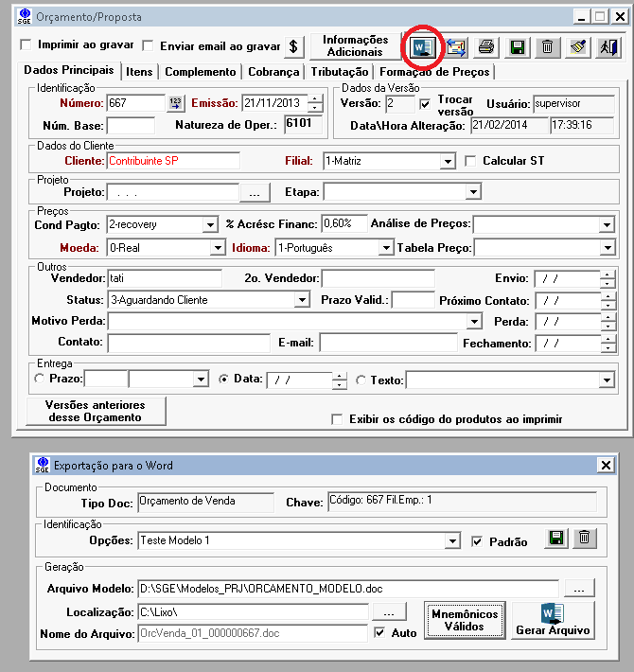This screenshot has height=672, width=634.
Task: Click the exit door icon
Action: [x=608, y=45]
